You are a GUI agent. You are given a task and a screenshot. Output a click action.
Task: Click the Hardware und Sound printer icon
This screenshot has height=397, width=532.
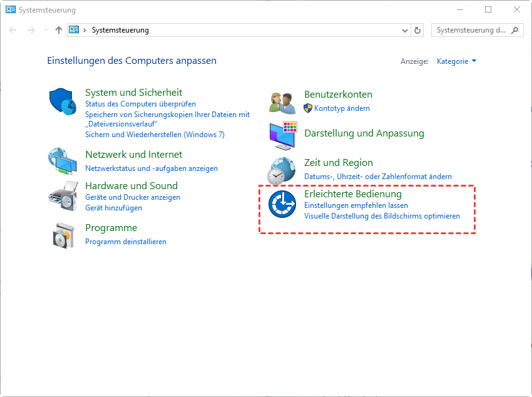(x=63, y=197)
